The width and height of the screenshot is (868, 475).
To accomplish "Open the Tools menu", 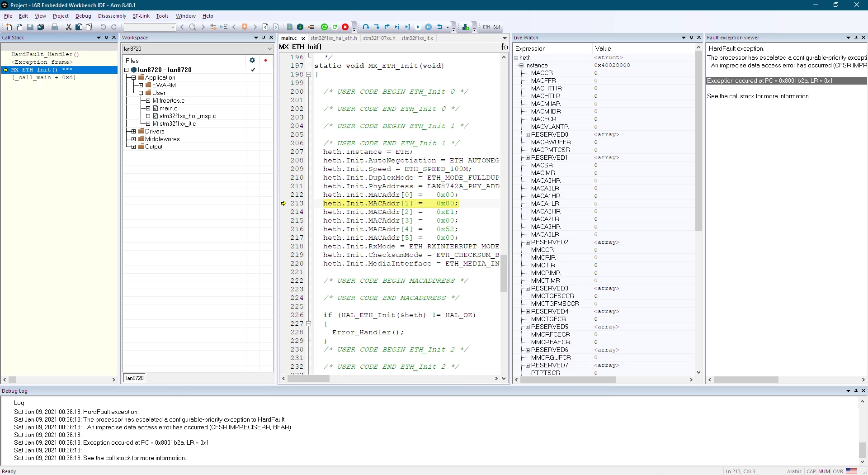I will tap(162, 16).
